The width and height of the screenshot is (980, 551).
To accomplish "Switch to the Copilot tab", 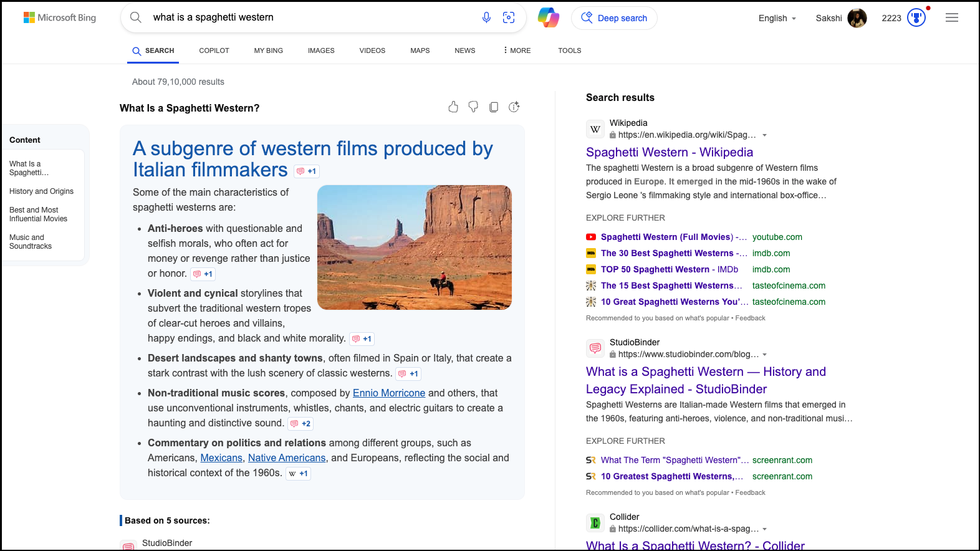I will coord(214,50).
